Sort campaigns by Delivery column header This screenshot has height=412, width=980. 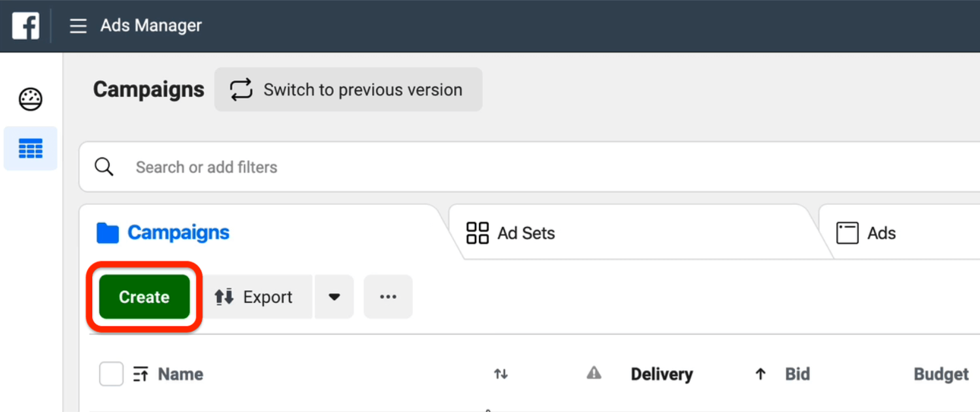(x=662, y=374)
